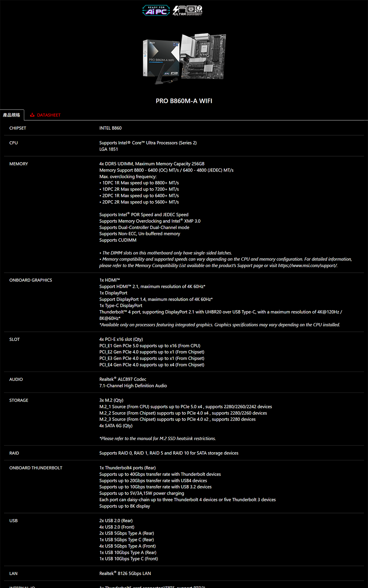
Task: Click the ONBOARD THUNDERBOLT heading
Action: coord(36,468)
